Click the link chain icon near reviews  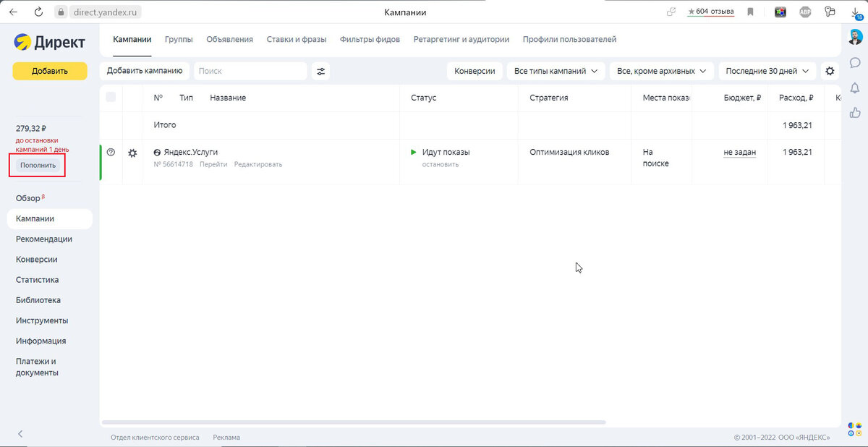coord(672,12)
